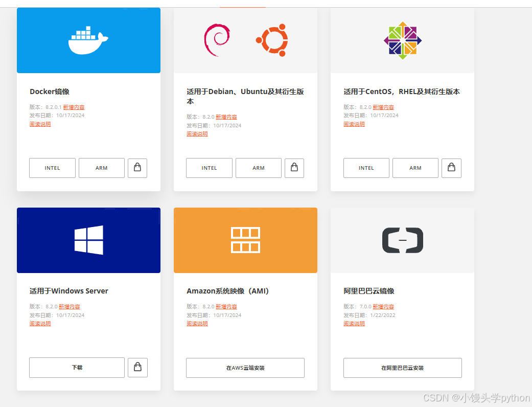Open 阅读说明 link on Amazon系统映像 card
Screen dimensions: 532x407
coord(197,324)
